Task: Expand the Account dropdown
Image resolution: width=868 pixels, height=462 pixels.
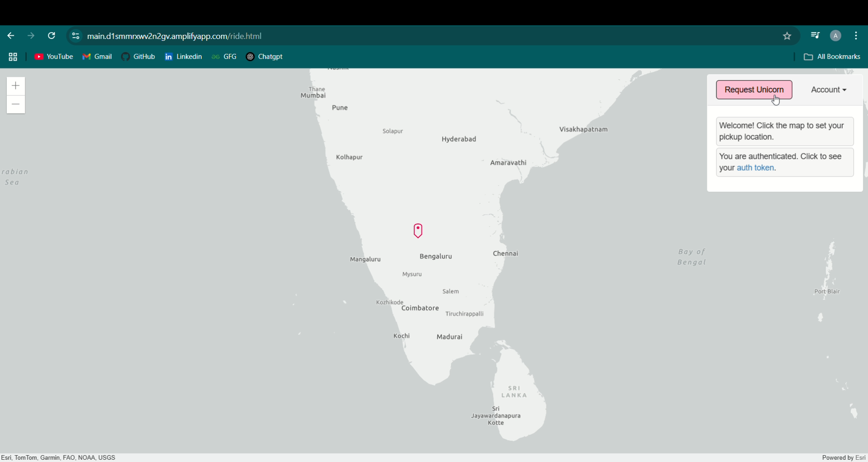Action: click(x=829, y=90)
